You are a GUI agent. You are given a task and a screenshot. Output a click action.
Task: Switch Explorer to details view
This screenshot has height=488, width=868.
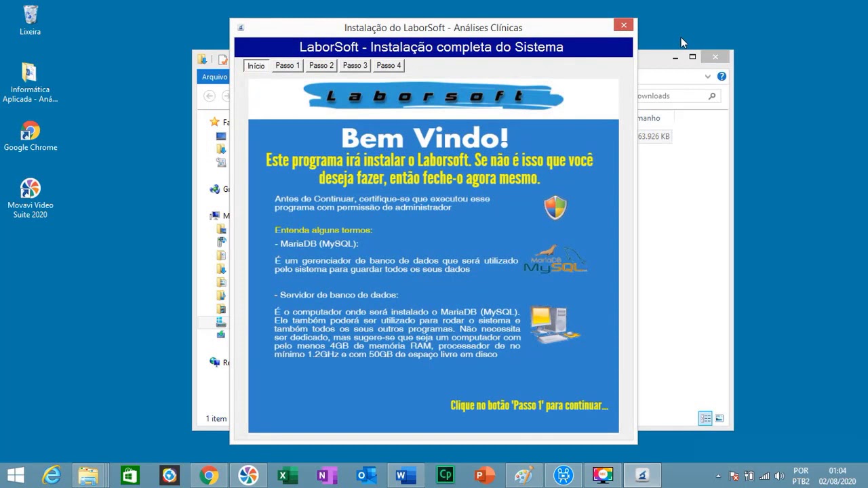[x=705, y=419]
